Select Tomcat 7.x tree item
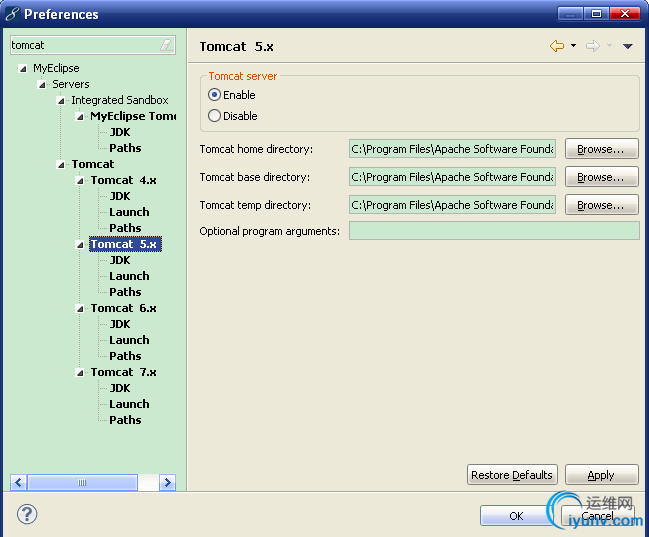The height and width of the screenshot is (537, 649). coord(124,372)
